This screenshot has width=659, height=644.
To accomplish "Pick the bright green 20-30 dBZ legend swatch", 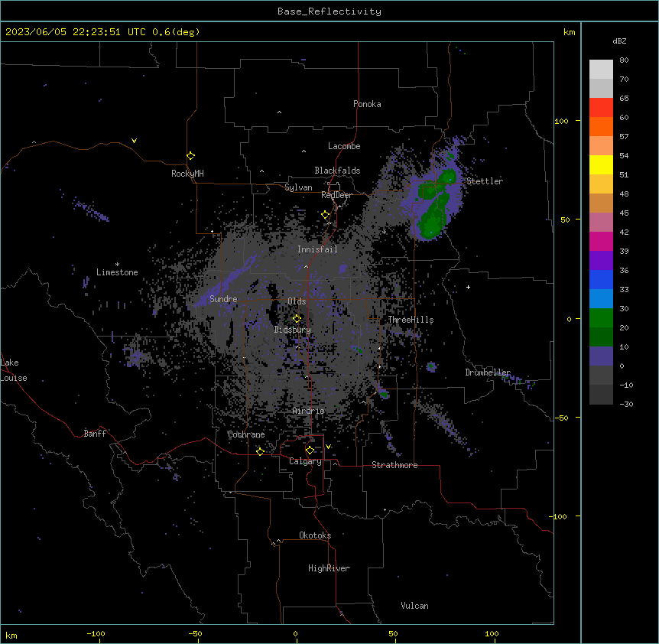I will 601,318.
